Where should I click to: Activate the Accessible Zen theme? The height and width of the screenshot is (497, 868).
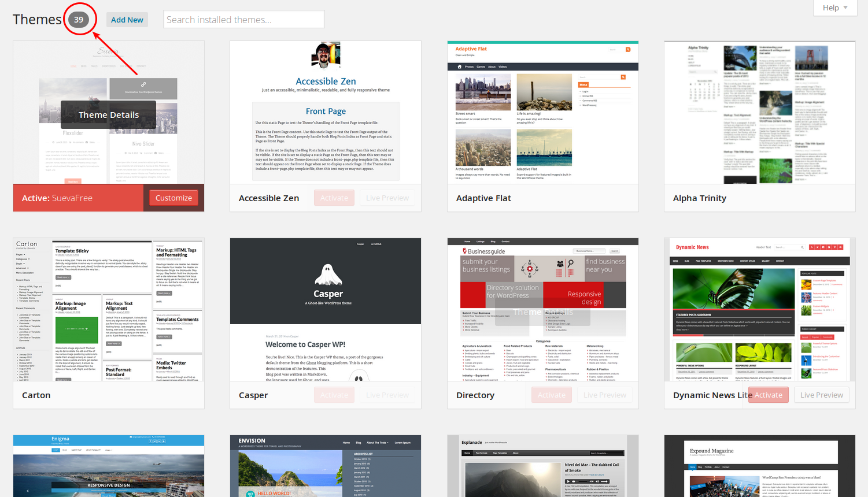[334, 198]
